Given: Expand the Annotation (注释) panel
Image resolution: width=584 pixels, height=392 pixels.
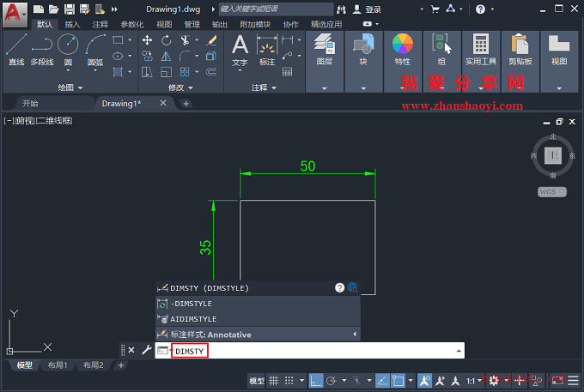Looking at the screenshot, I should click(264, 87).
